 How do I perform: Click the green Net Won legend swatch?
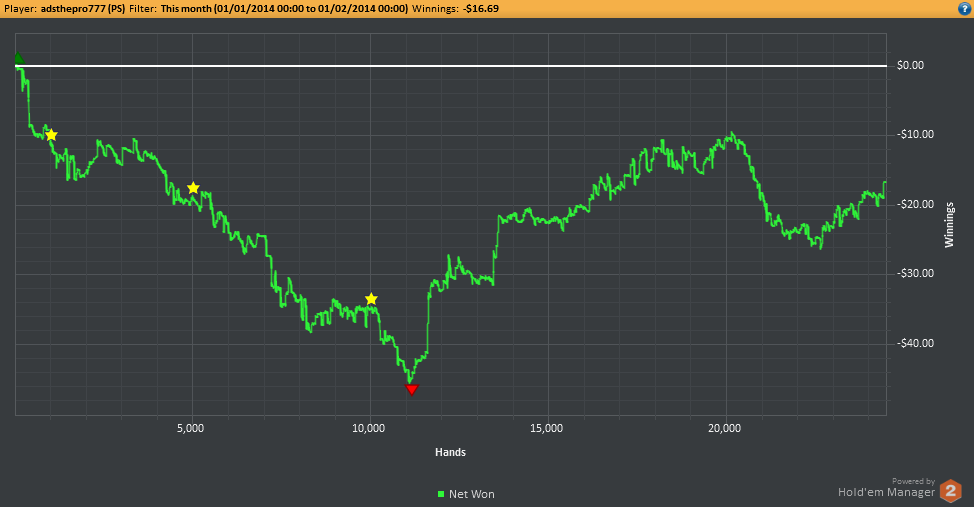pyautogui.click(x=441, y=494)
